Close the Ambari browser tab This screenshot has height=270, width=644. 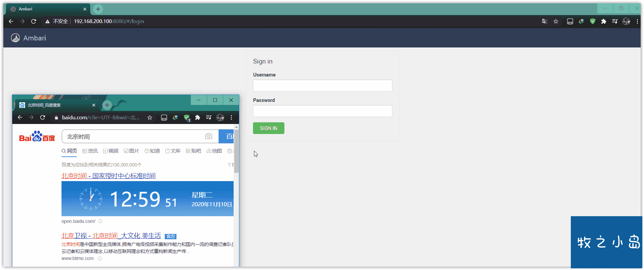[85, 9]
